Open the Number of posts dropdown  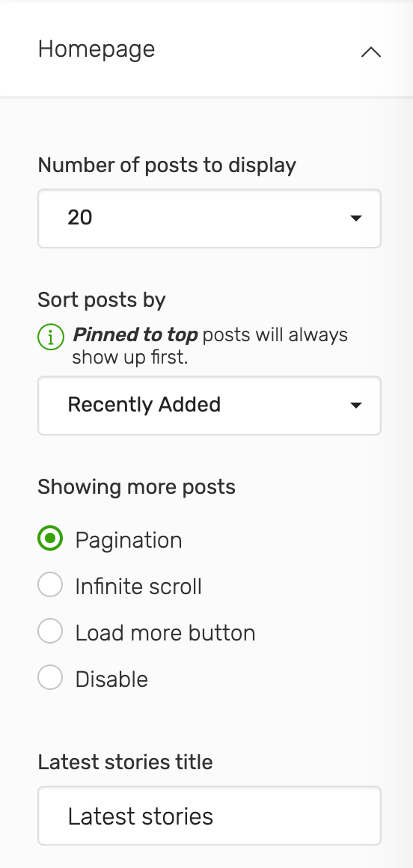point(209,218)
